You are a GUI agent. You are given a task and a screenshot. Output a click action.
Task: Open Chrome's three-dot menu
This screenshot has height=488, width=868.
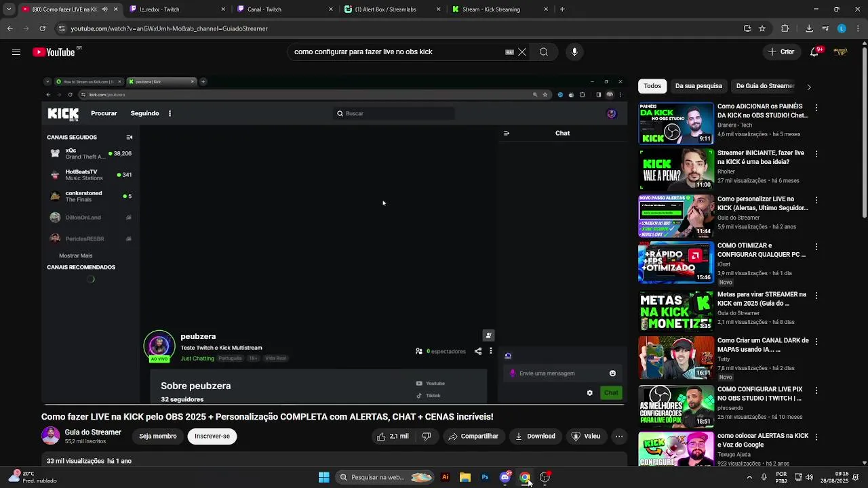pos(858,28)
